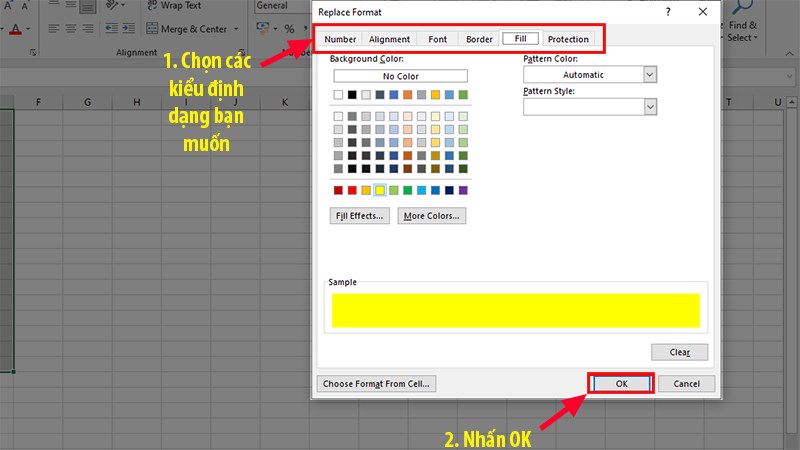Screen dimensions: 800x450
Task: Go to the Protection tab
Action: pyautogui.click(x=568, y=40)
